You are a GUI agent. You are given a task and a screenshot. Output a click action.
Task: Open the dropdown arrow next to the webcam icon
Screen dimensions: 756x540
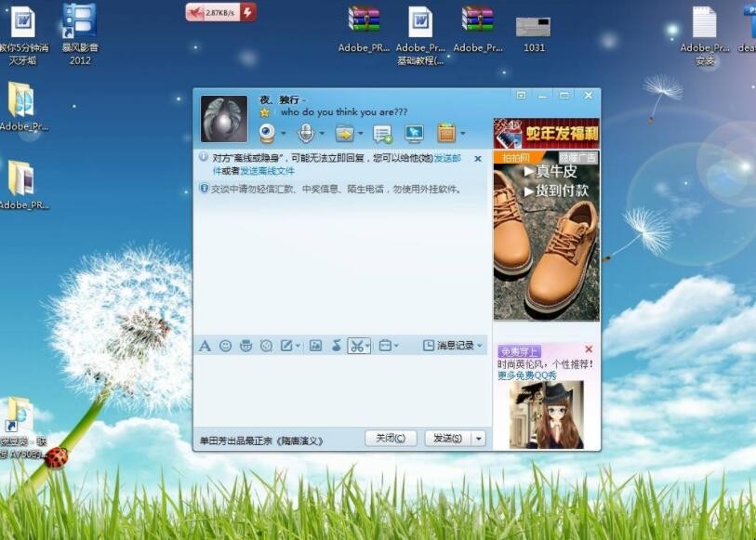pyautogui.click(x=283, y=134)
